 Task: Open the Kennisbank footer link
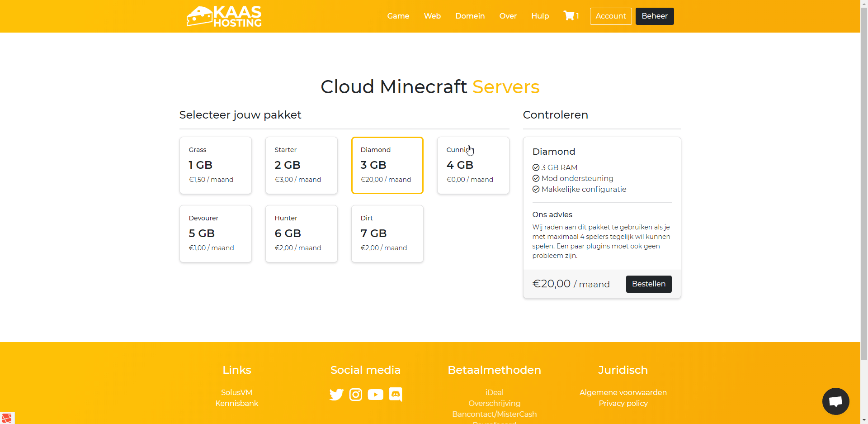(236, 403)
